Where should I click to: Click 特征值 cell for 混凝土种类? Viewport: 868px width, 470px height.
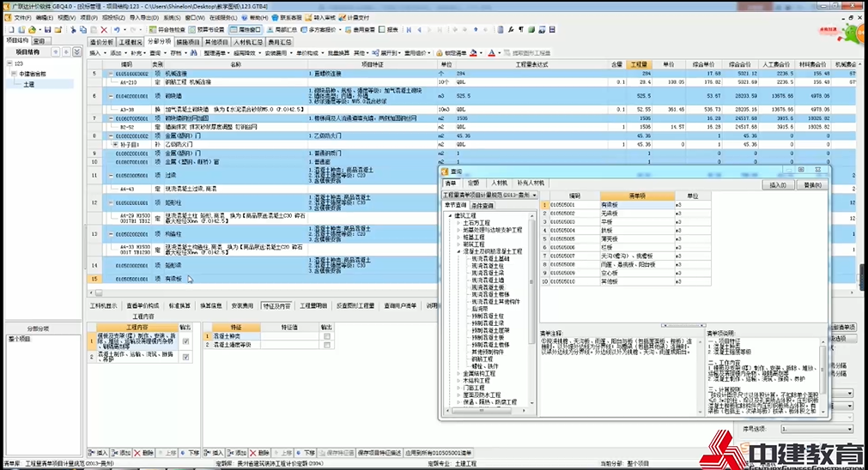(x=289, y=336)
